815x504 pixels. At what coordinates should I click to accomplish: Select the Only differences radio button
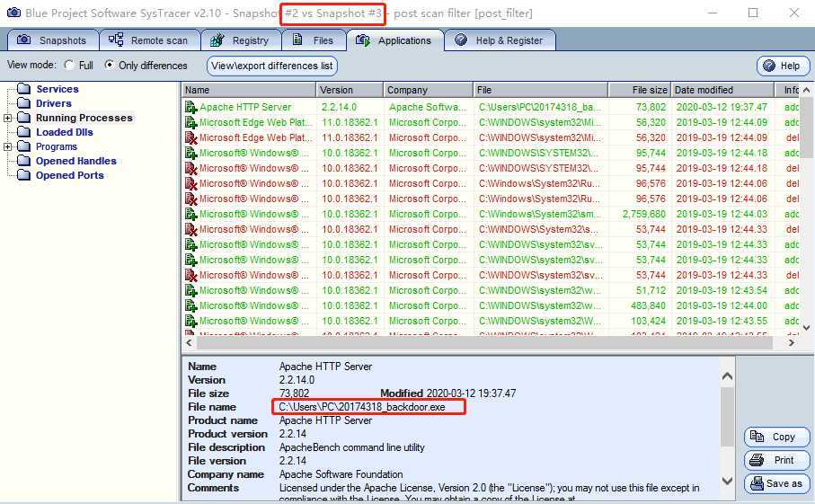click(109, 65)
